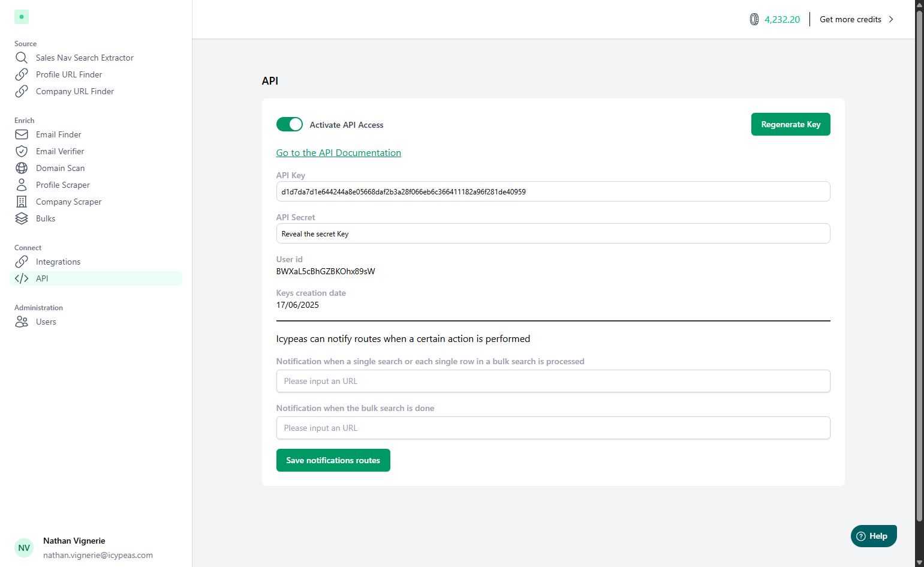
Task: Open Email Verifier from sidebar
Action: (x=96, y=151)
